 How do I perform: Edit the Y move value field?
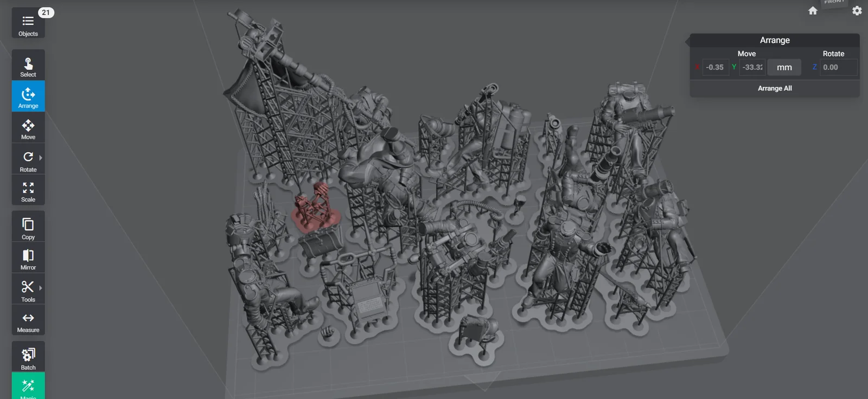point(752,67)
